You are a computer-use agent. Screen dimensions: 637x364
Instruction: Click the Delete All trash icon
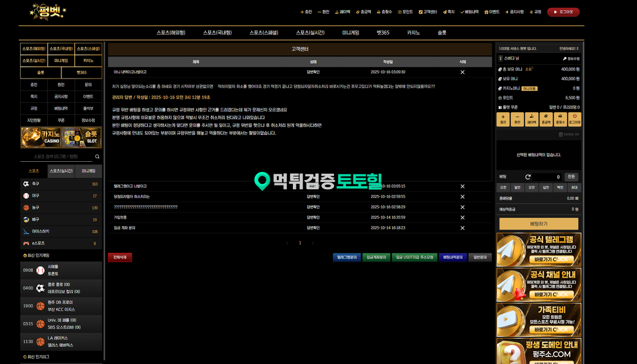pyautogui.click(x=561, y=134)
